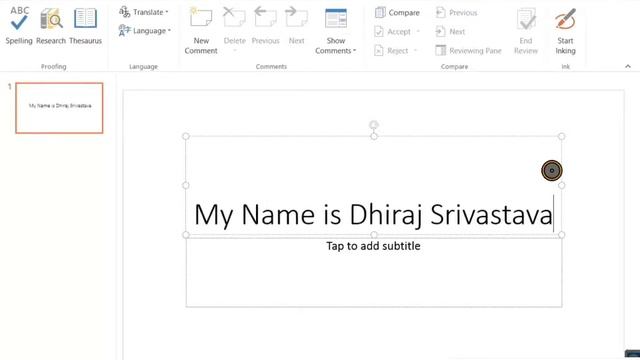Click the Accept change button

pos(393,31)
